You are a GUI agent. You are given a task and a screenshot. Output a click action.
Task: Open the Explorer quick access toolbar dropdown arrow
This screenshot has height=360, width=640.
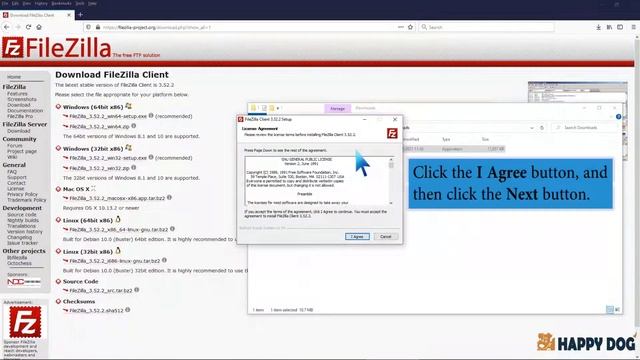278,108
